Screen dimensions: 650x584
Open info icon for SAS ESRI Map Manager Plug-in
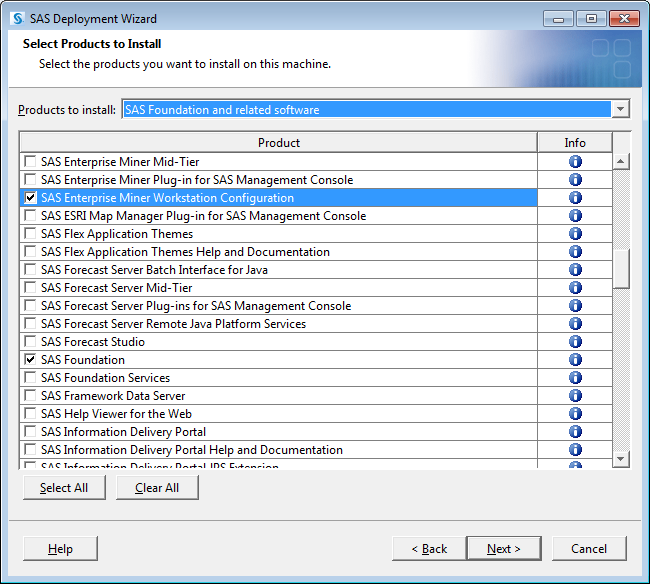(575, 216)
